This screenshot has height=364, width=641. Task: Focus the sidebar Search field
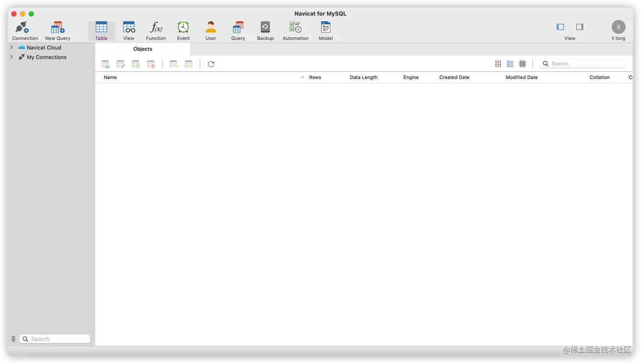(55, 339)
